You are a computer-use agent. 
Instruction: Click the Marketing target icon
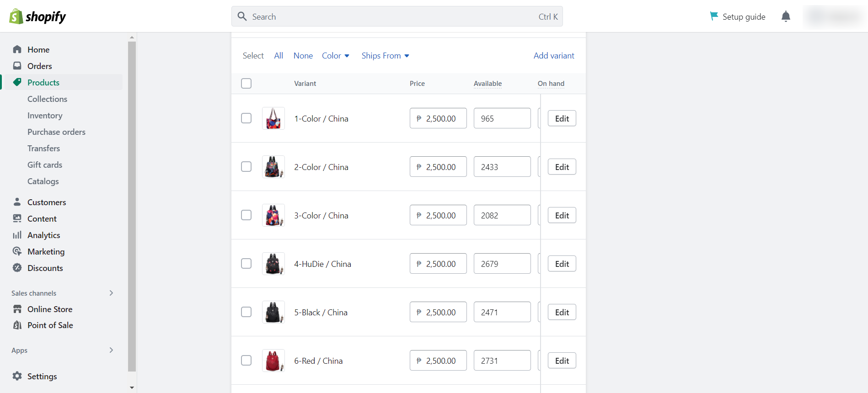pyautogui.click(x=17, y=251)
